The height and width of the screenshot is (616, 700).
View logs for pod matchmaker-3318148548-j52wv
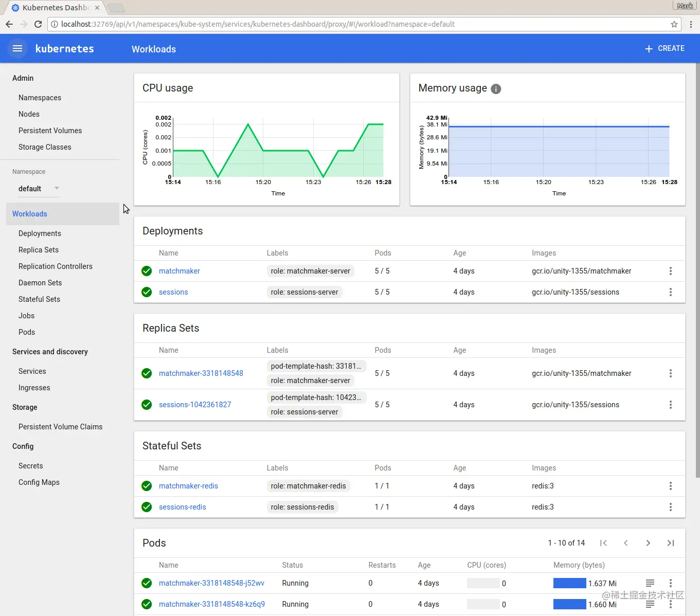click(x=650, y=583)
